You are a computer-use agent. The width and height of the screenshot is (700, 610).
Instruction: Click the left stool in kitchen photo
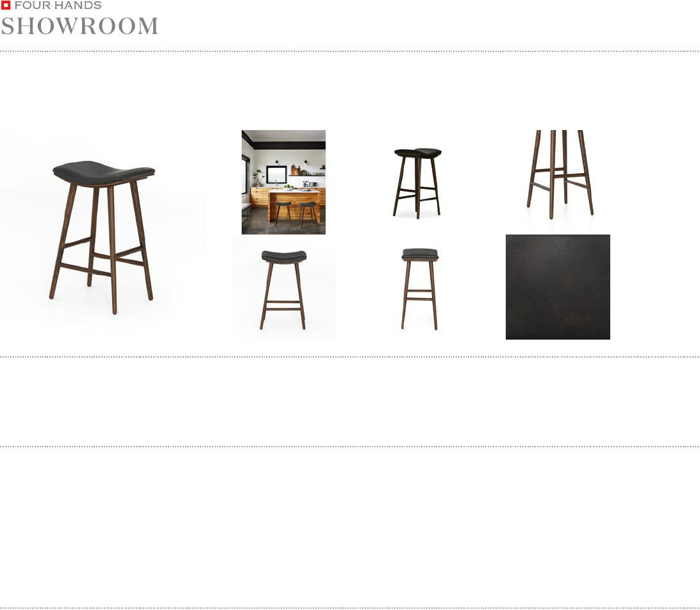pyautogui.click(x=283, y=213)
